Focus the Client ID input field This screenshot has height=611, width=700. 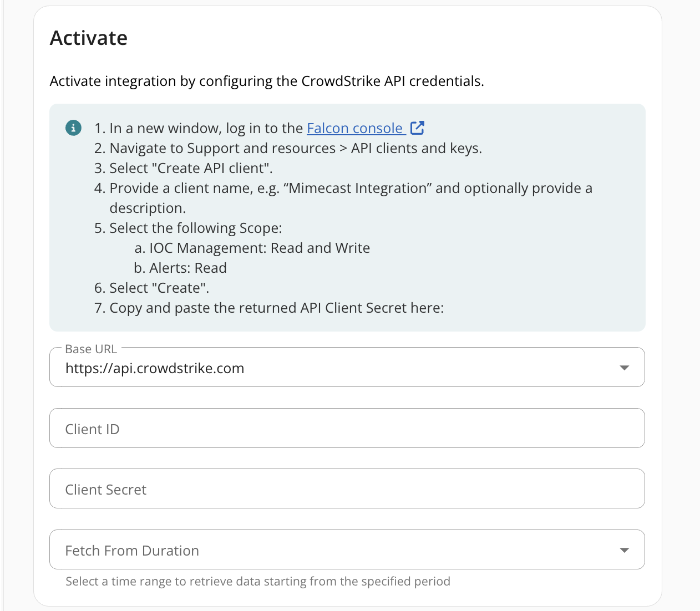(x=347, y=429)
